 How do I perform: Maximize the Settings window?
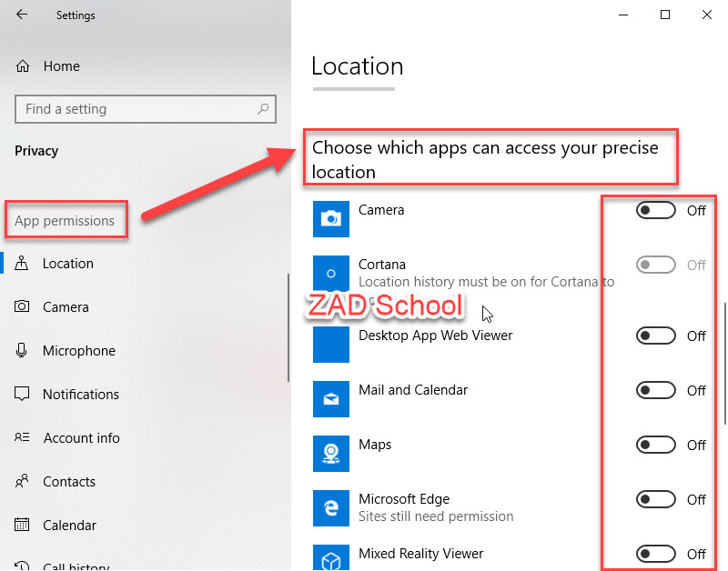tap(665, 15)
